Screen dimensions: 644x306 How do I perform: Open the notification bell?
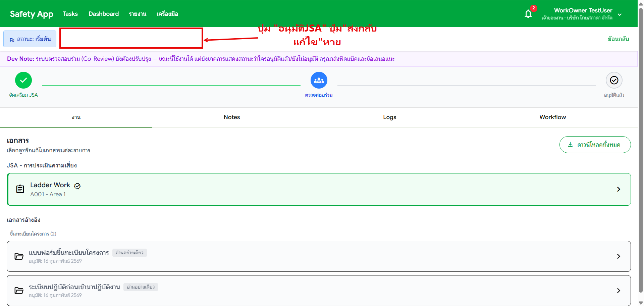click(528, 14)
